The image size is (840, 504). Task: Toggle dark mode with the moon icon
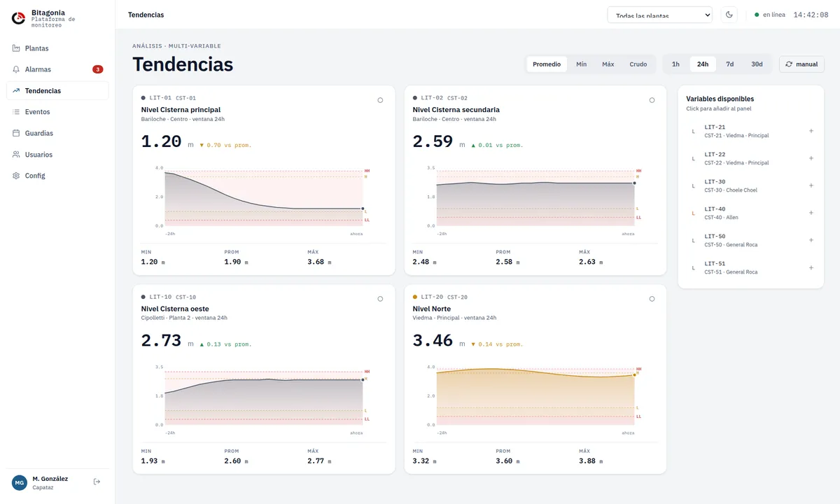point(729,15)
